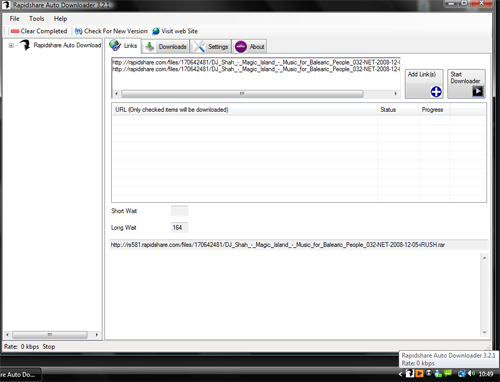Image resolution: width=500 pixels, height=382 pixels.
Task: Click the Rate 0 kbps status text
Action: (22, 347)
